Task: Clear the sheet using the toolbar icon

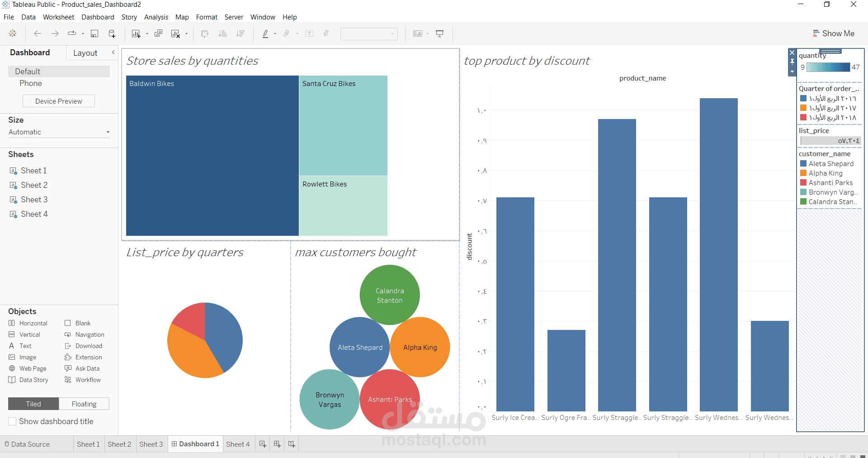Action: pyautogui.click(x=175, y=33)
